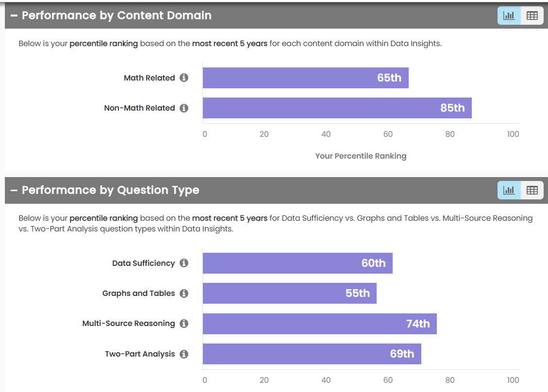The image size is (548, 392).
Task: Select bar chart view for Question Type
Action: pyautogui.click(x=509, y=190)
